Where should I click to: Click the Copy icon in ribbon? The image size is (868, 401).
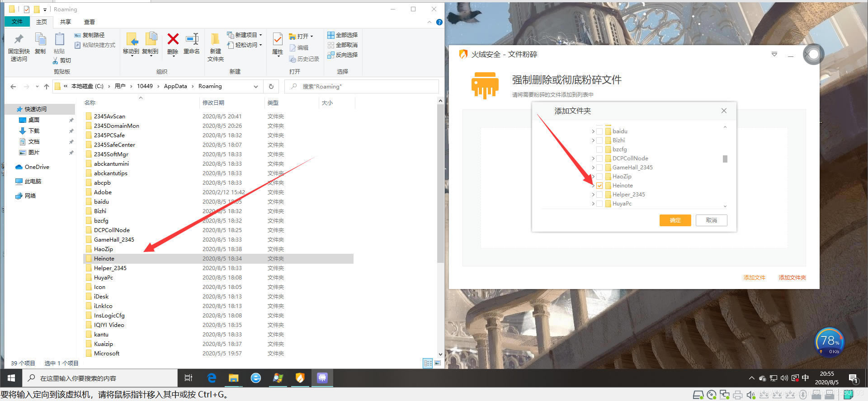point(40,39)
